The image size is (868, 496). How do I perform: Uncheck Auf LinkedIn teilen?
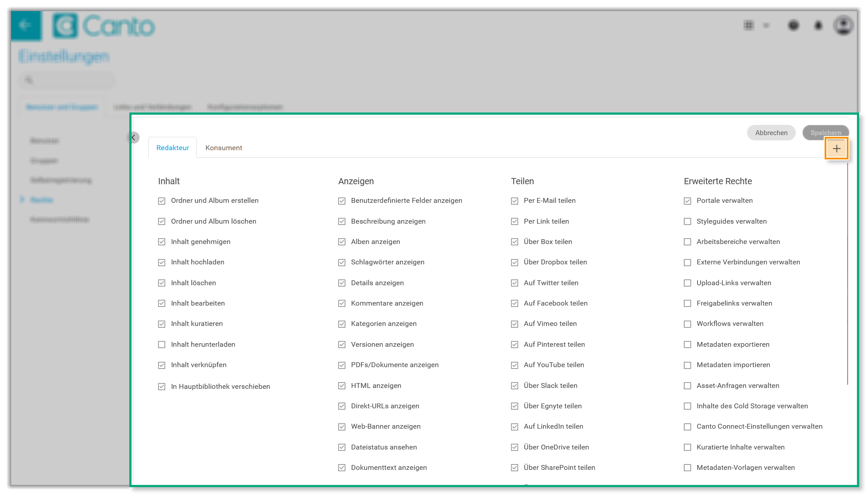click(515, 426)
